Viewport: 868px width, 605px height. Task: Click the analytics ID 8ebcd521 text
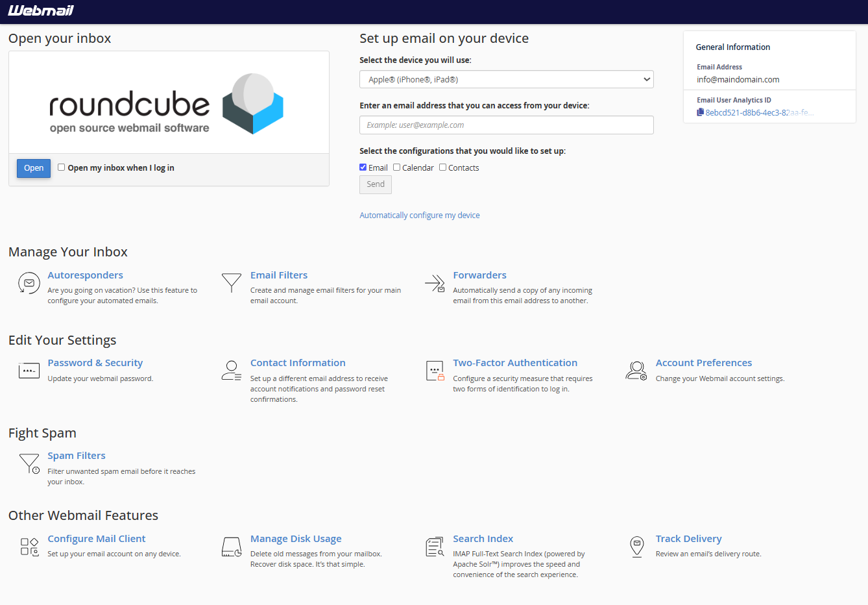[x=760, y=112]
